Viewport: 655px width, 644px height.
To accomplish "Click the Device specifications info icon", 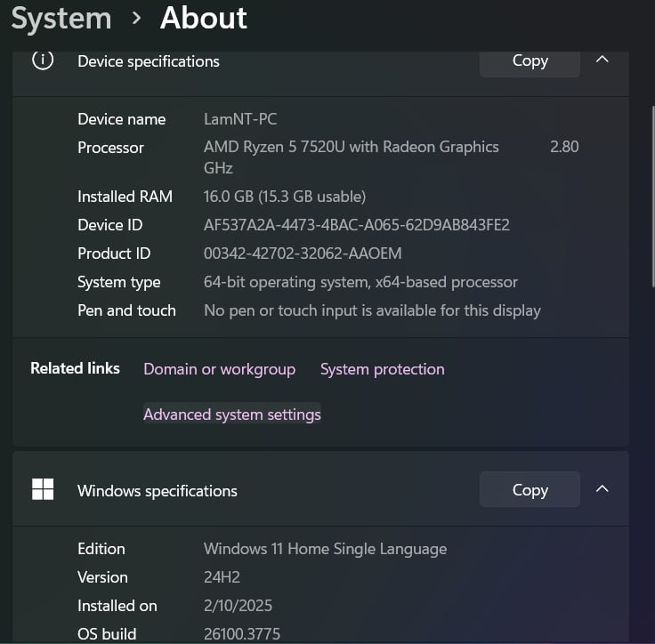I will [43, 60].
